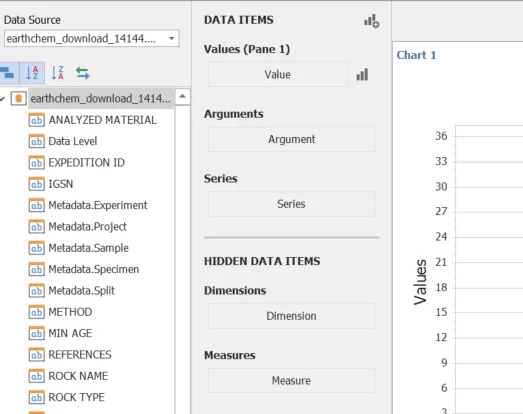Select the MIN AGE field
Screen dimensions: 523x414
click(x=70, y=334)
